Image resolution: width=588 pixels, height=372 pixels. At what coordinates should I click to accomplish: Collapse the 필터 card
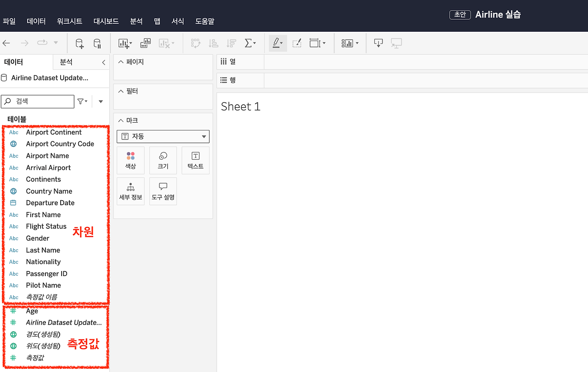(121, 91)
